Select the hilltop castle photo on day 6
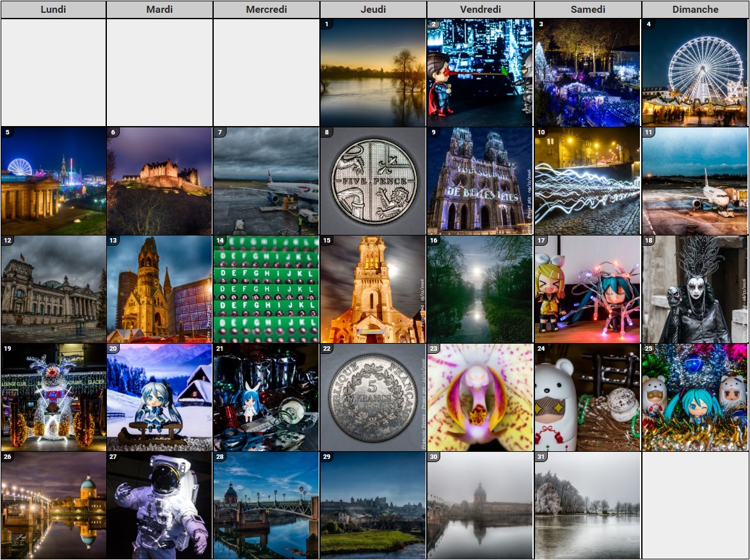This screenshot has height=560, width=750. (159, 181)
